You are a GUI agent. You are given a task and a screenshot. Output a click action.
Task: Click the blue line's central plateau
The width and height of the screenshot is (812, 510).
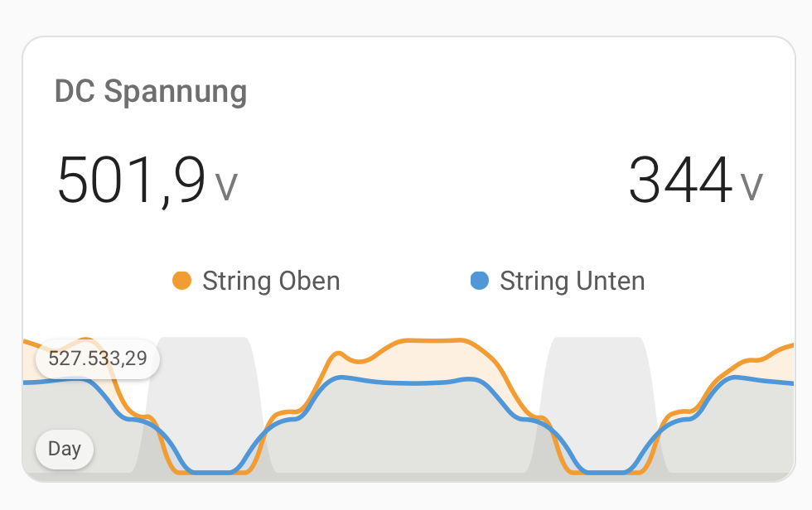click(414, 382)
